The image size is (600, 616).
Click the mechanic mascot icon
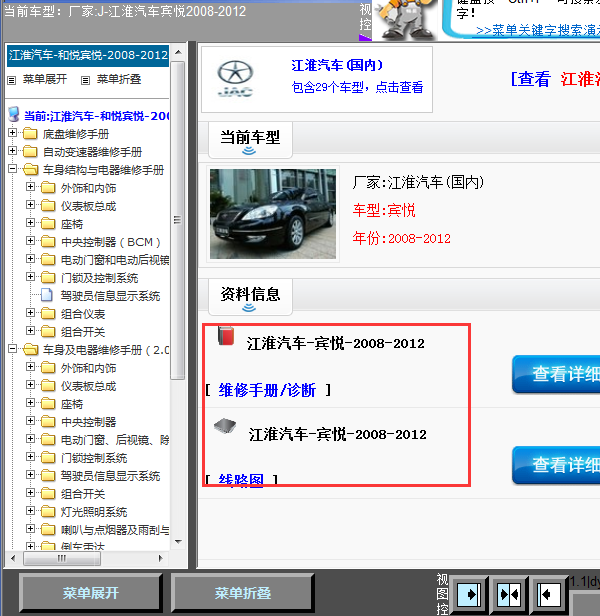[406, 19]
